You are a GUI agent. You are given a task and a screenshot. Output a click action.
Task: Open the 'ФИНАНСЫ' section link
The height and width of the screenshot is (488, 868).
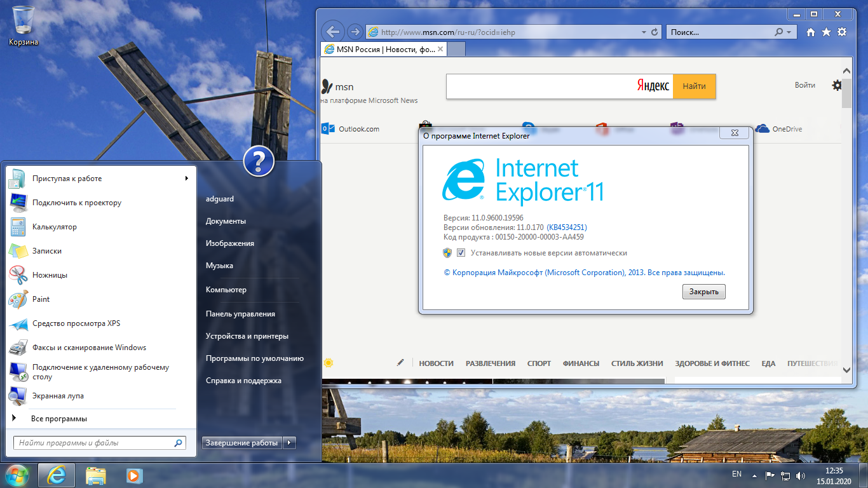pyautogui.click(x=581, y=363)
